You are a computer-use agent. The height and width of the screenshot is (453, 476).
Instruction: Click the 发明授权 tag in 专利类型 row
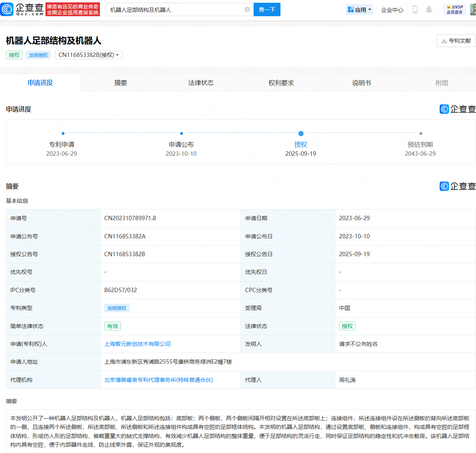pos(117,308)
